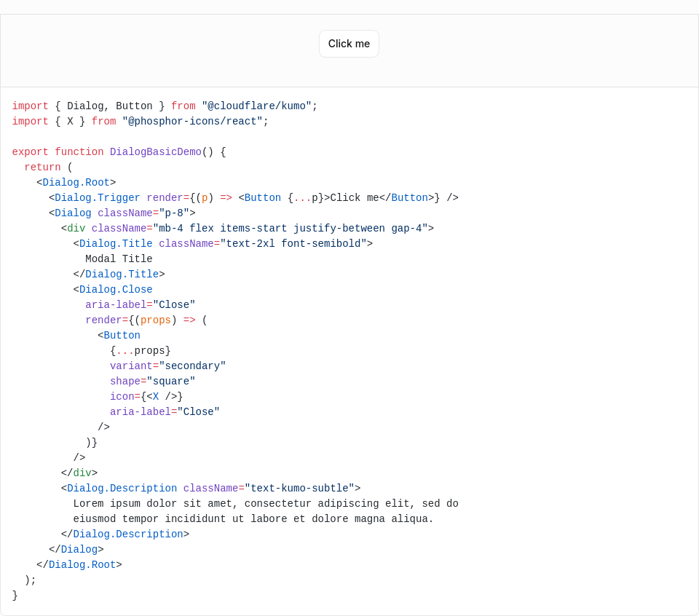Screen dimensions: 699x616
Task: Click the "Modal Title" text line
Action: [119, 259]
